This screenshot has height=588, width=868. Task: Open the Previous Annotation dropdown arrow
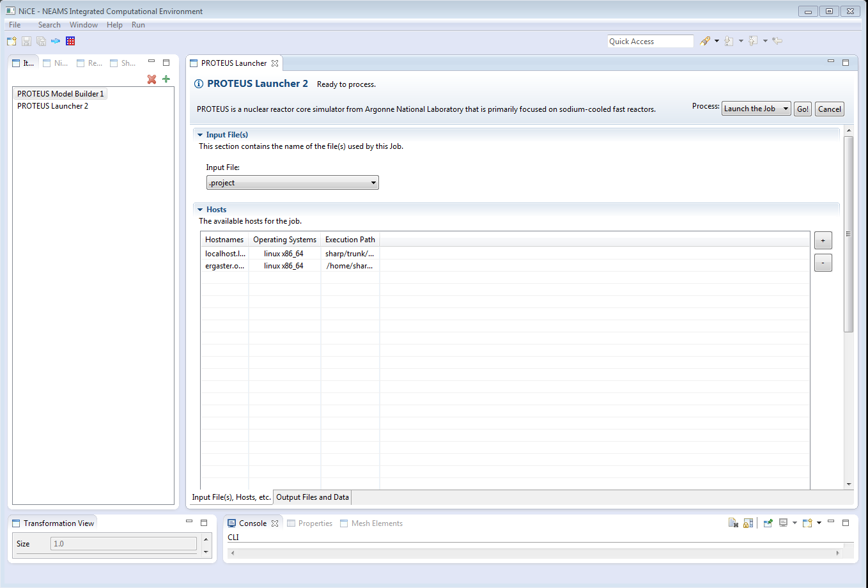click(765, 41)
